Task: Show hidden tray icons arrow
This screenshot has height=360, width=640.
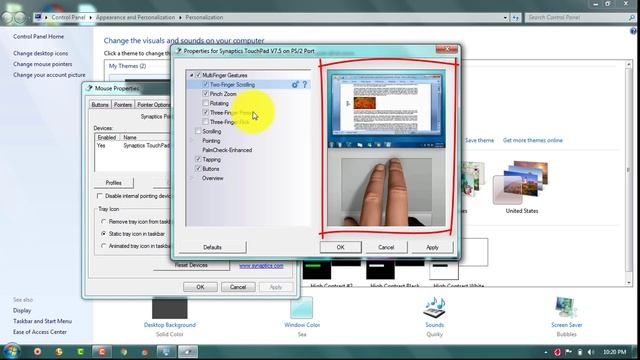Action: [x=546, y=352]
